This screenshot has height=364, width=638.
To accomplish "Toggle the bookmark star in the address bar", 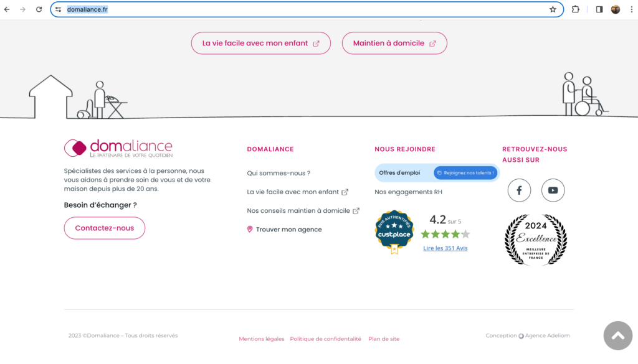I will click(x=553, y=9).
